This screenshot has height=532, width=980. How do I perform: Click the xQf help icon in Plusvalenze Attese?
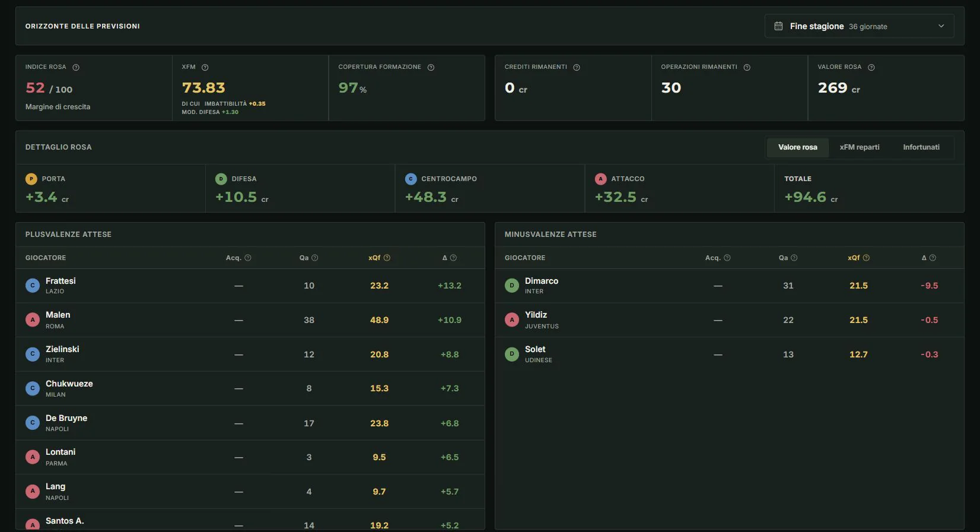pos(387,258)
